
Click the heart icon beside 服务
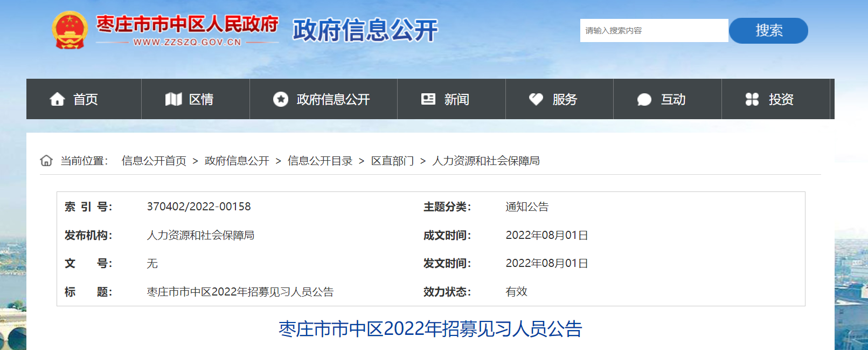click(536, 99)
